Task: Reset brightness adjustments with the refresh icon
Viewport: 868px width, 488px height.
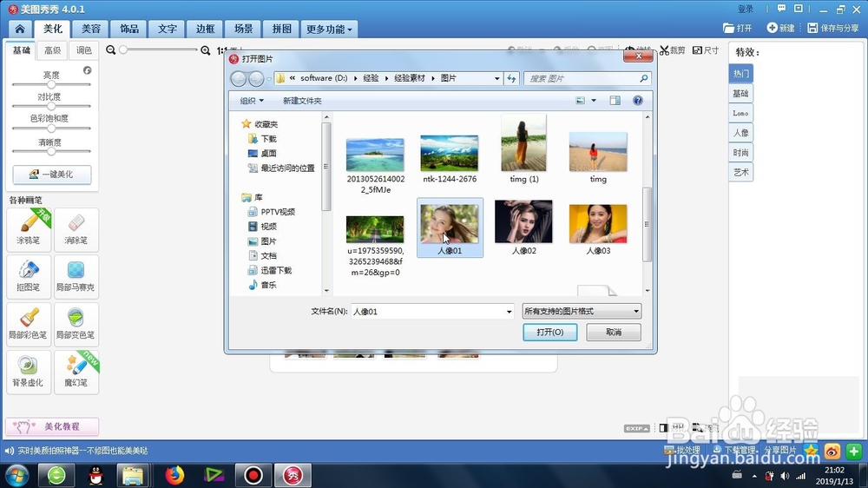Action: click(88, 70)
